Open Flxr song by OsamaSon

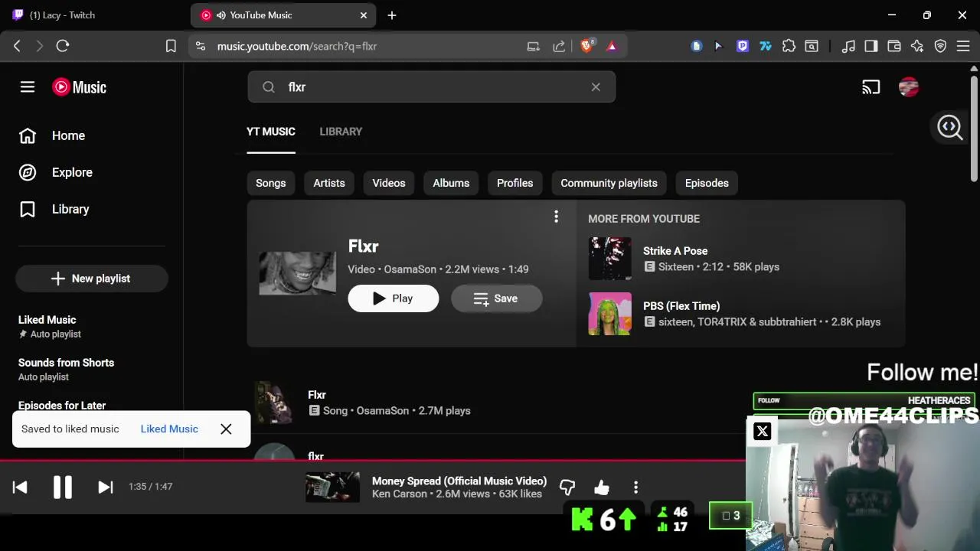(x=317, y=395)
